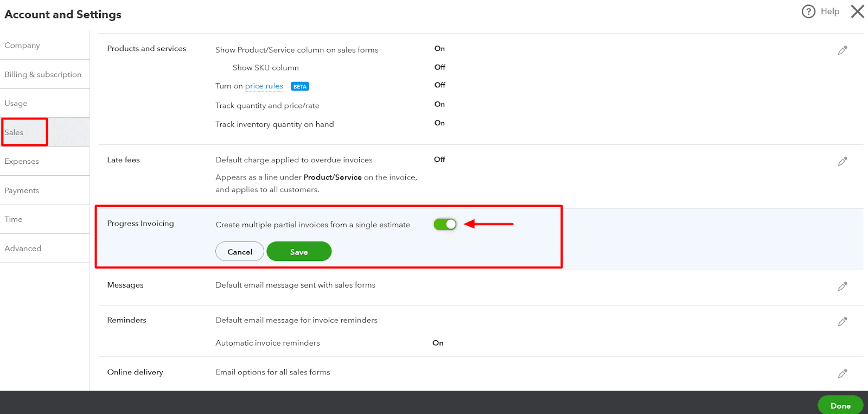868x414 pixels.
Task: Save the Progress Invoicing setting
Action: [x=299, y=252]
